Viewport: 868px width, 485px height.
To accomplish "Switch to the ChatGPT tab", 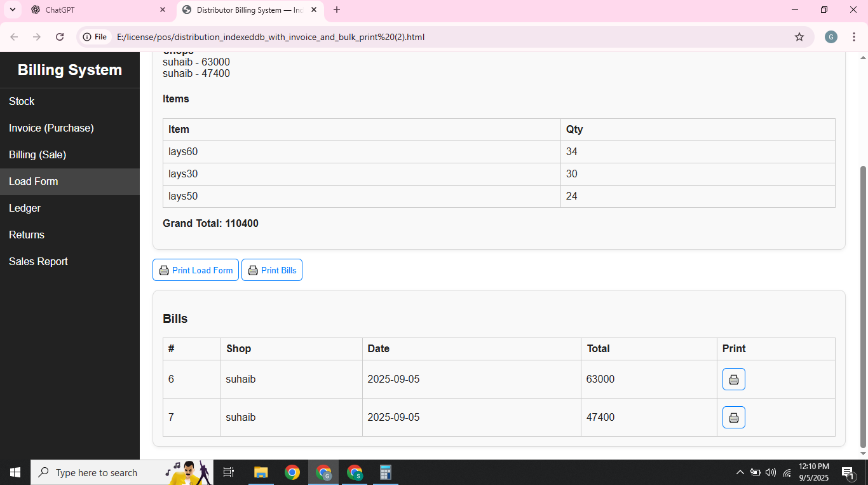I will pyautogui.click(x=95, y=10).
